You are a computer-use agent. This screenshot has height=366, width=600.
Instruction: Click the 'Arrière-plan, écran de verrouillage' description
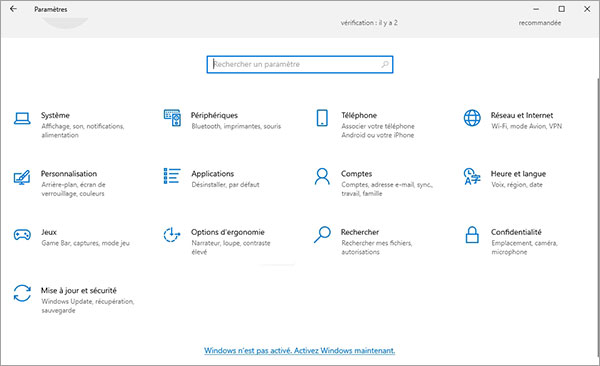point(73,189)
